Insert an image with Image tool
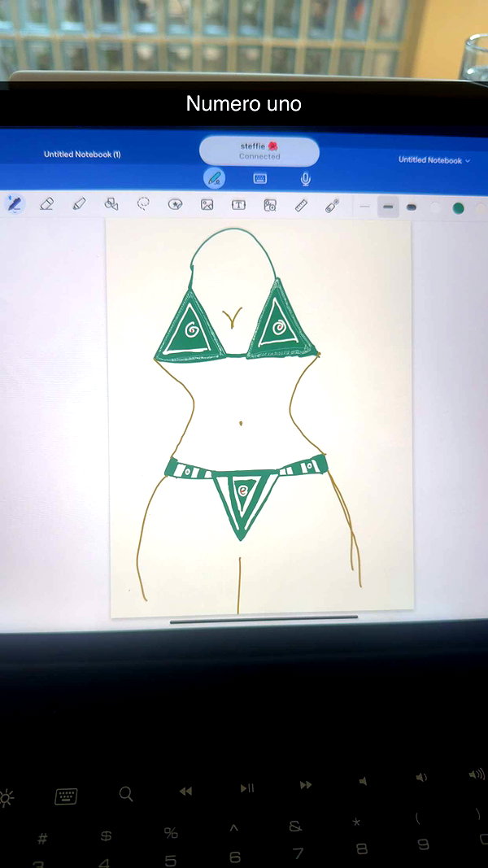The image size is (488, 868). (x=207, y=205)
